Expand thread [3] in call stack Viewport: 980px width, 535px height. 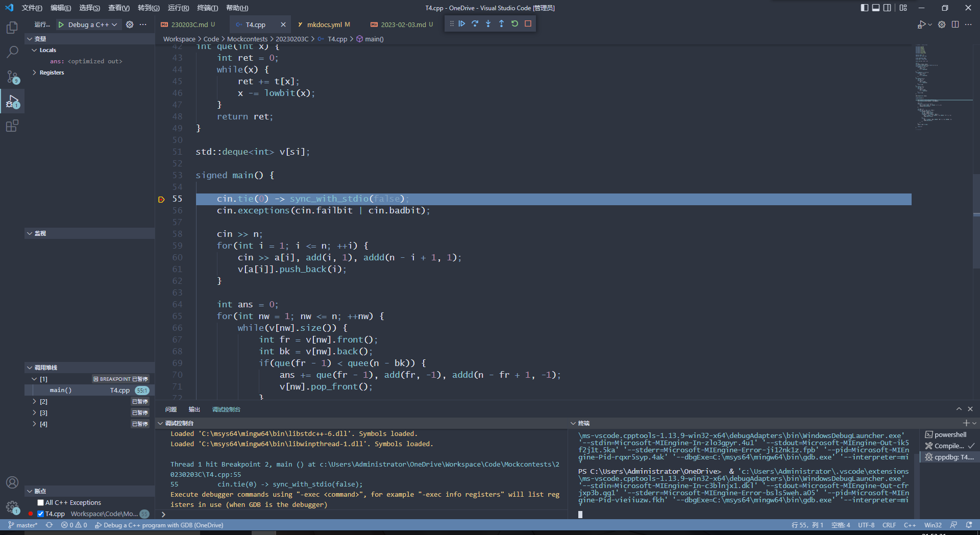point(34,413)
